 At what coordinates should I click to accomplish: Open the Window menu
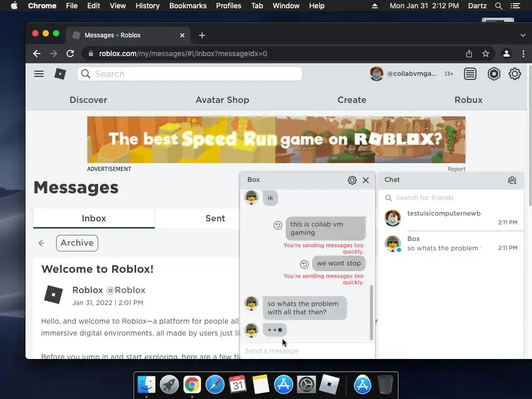tap(286, 6)
